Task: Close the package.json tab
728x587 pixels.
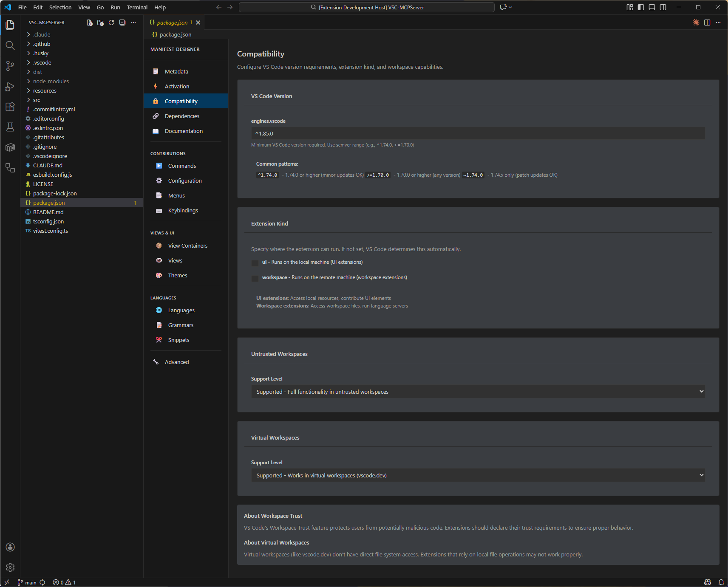Action: pos(198,23)
